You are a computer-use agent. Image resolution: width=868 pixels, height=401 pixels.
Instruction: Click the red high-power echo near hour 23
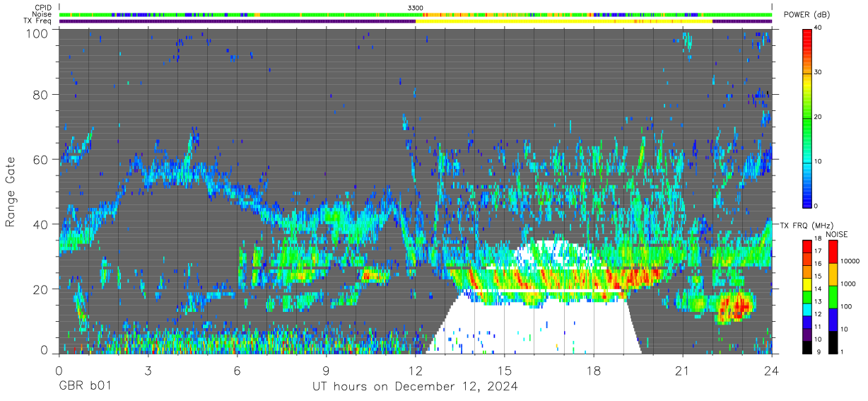pos(733,308)
